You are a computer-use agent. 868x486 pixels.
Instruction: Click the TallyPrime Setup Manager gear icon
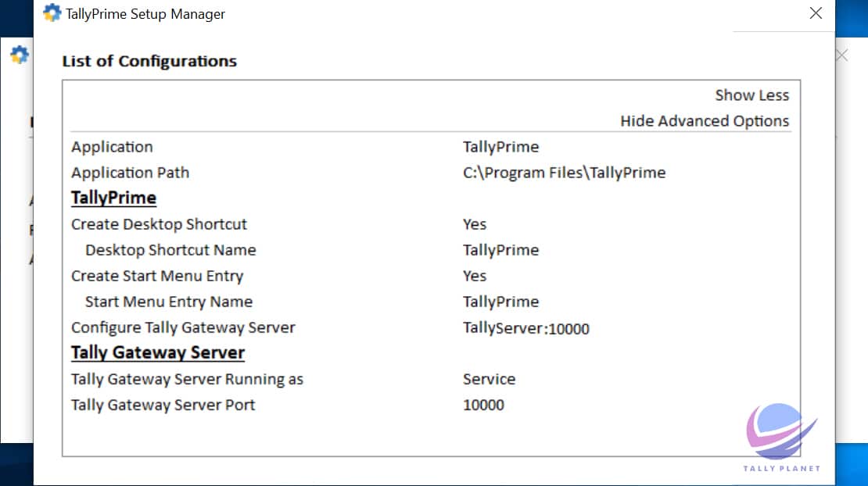click(x=52, y=13)
